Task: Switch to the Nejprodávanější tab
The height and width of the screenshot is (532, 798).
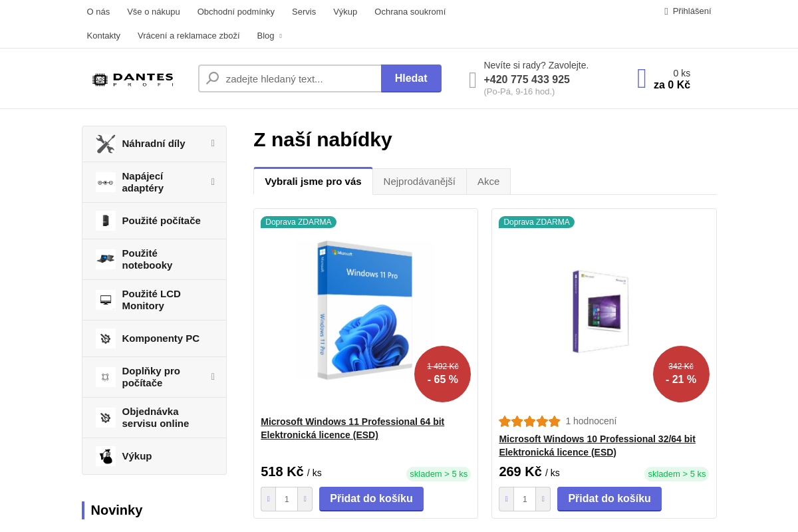Action: (419, 182)
